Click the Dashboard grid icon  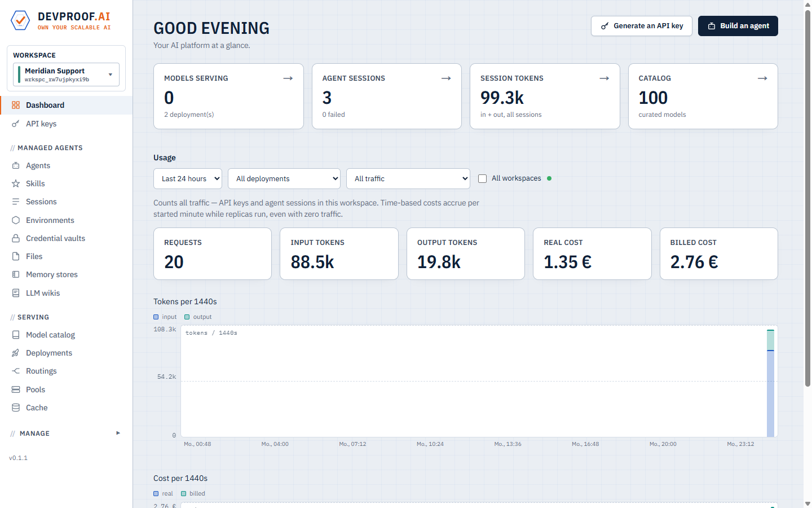click(x=16, y=105)
